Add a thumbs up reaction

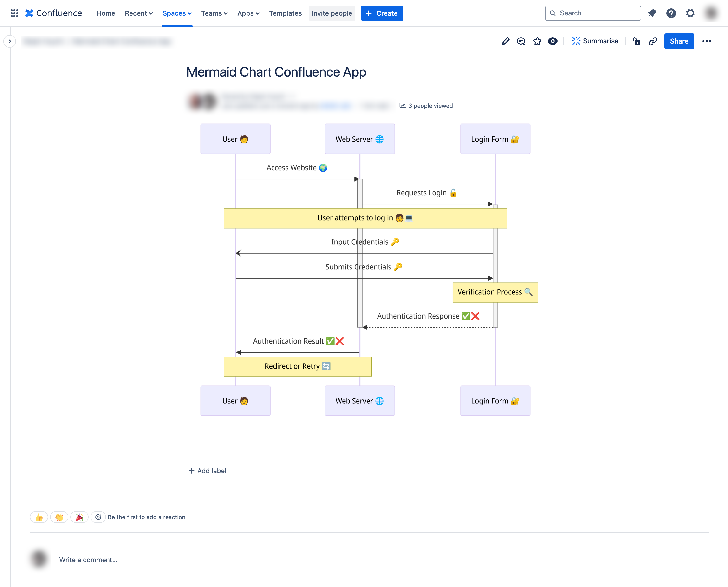click(39, 517)
